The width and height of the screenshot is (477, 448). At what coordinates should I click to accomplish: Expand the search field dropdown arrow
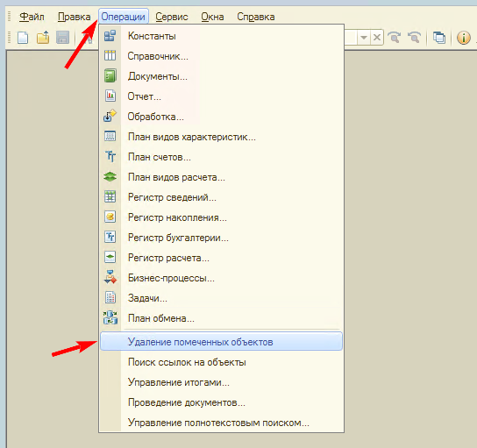point(364,38)
